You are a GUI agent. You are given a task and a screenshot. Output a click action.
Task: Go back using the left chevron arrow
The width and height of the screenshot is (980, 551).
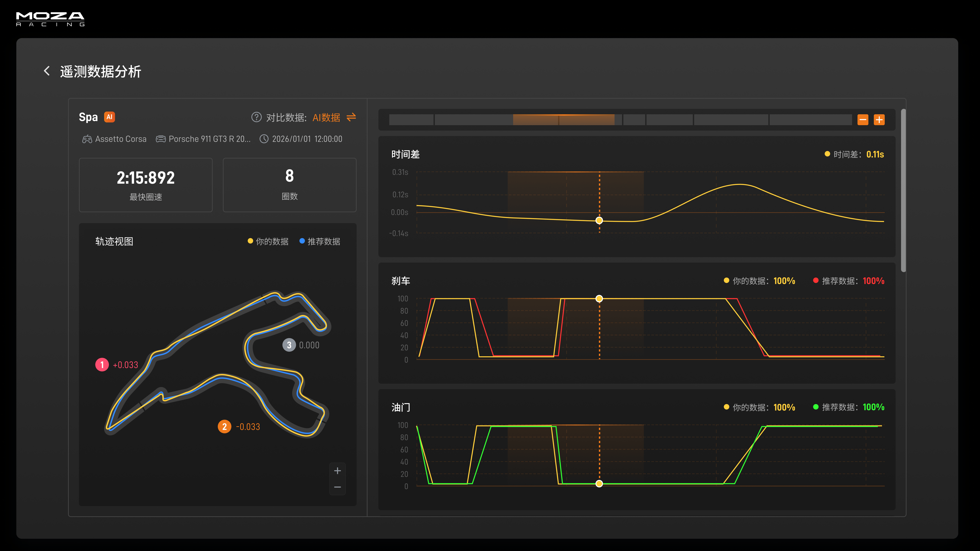(47, 71)
